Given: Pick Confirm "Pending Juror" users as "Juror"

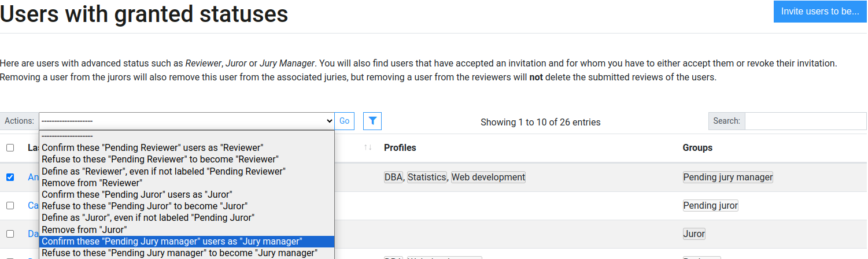Looking at the screenshot, I should (136, 194).
